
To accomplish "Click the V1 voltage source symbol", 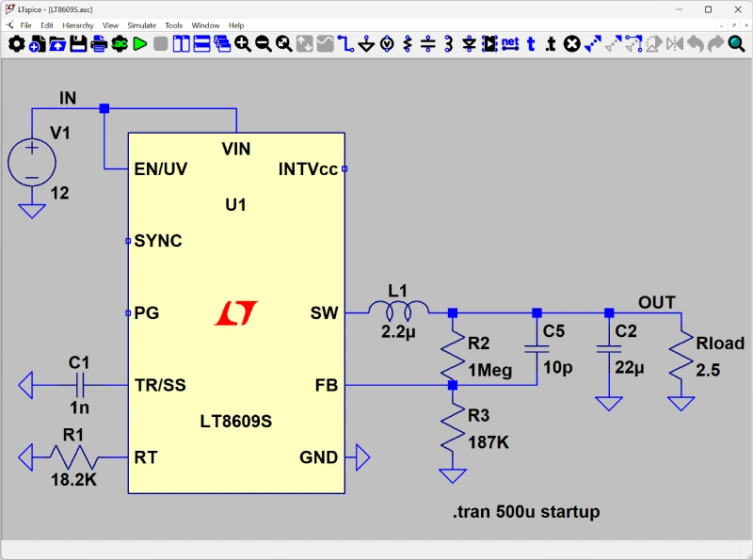I will pos(32,163).
